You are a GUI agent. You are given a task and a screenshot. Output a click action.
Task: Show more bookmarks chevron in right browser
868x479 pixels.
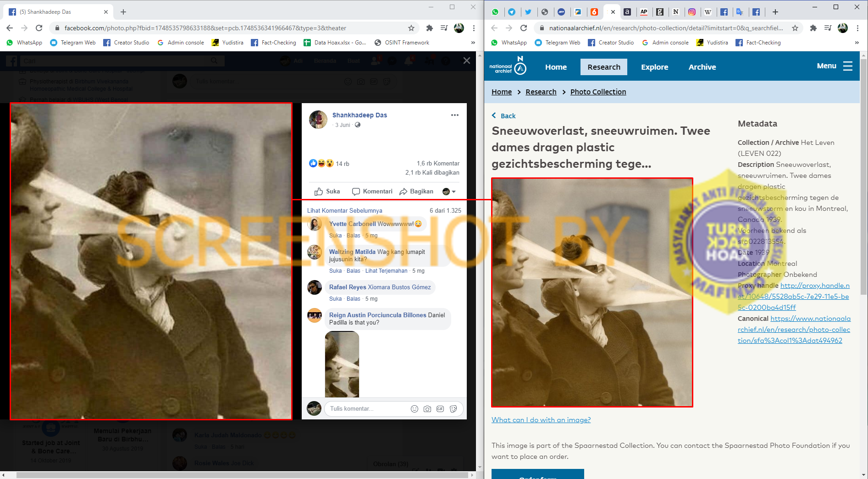857,43
